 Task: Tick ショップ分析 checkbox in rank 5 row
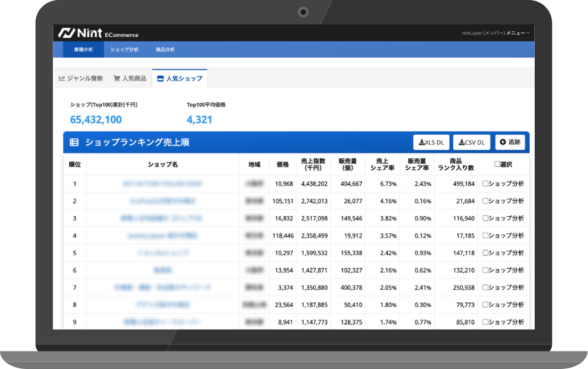(x=485, y=253)
